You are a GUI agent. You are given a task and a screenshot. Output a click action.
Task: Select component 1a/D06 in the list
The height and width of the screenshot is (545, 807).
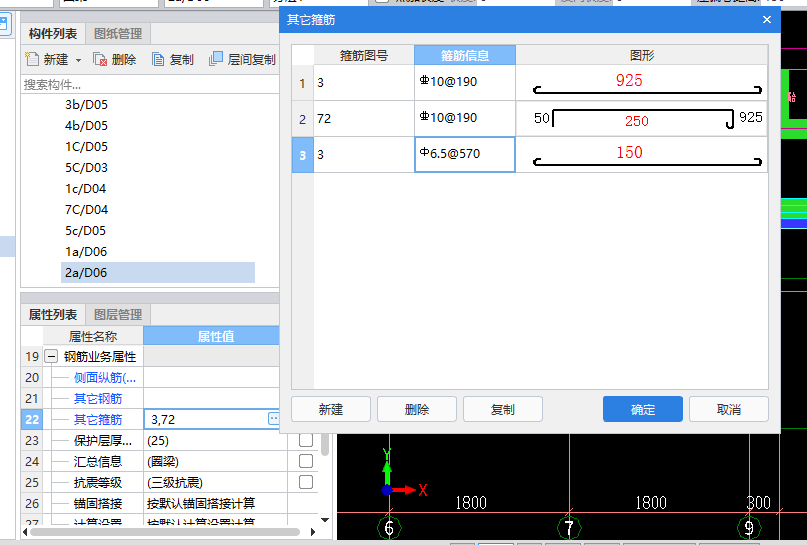click(86, 252)
